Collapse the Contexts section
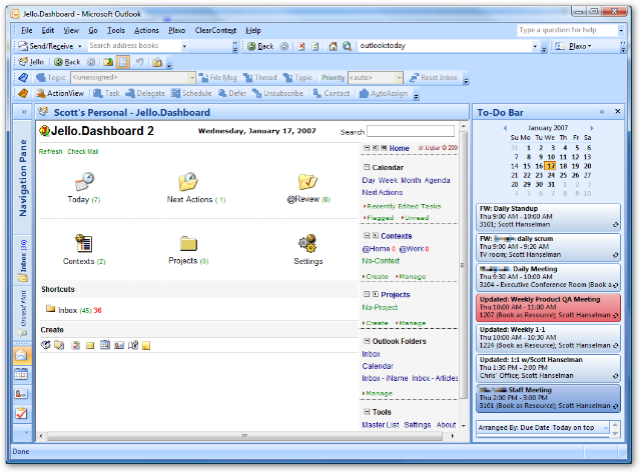 point(367,236)
